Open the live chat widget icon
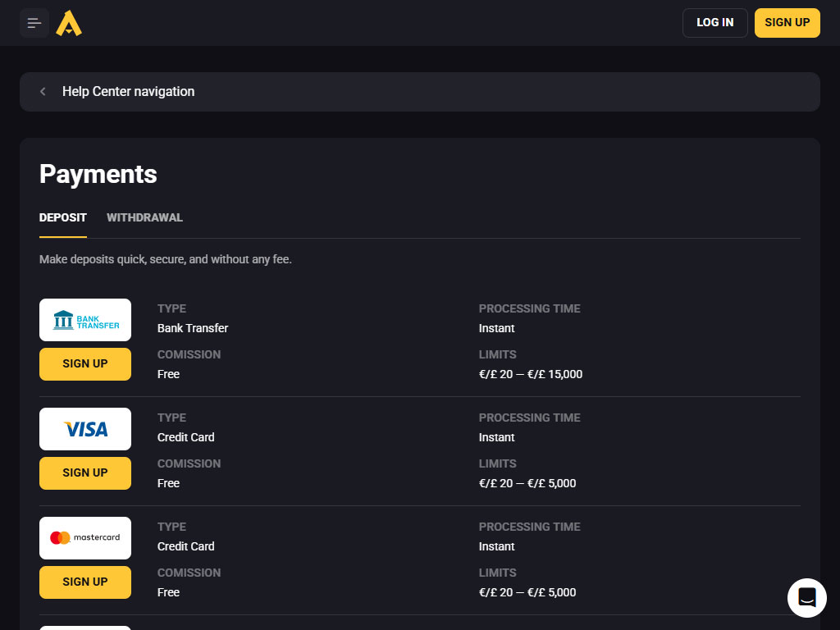840x630 pixels. coord(806,597)
